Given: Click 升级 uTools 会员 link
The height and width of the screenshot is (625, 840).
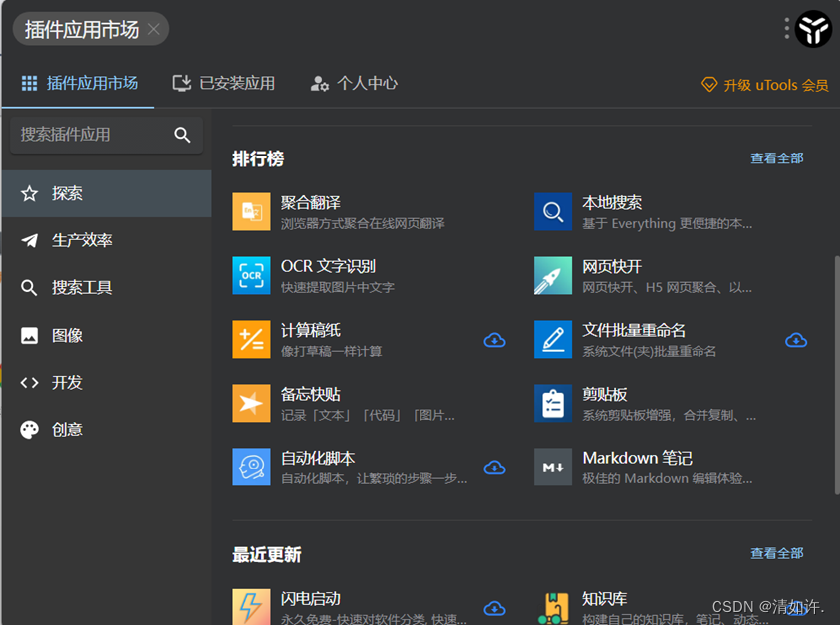Looking at the screenshot, I should tap(765, 85).
